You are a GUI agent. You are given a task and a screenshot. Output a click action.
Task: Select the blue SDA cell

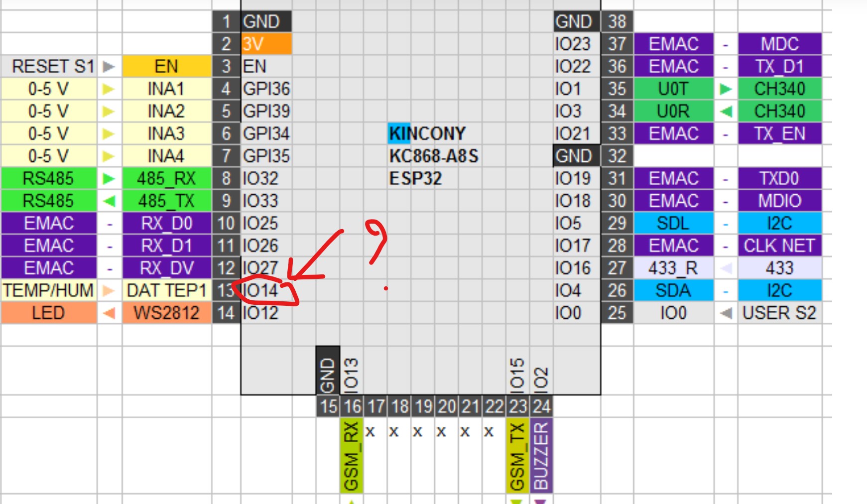[673, 290]
